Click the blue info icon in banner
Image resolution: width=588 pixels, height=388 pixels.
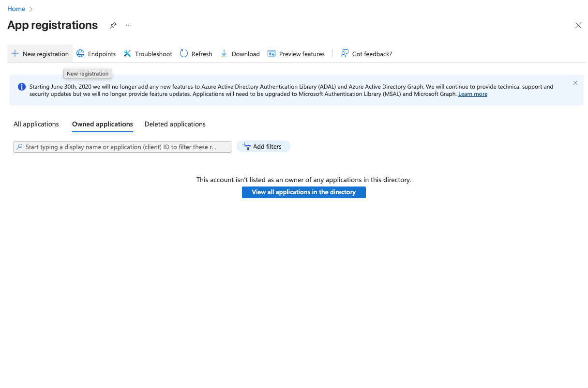(x=22, y=87)
